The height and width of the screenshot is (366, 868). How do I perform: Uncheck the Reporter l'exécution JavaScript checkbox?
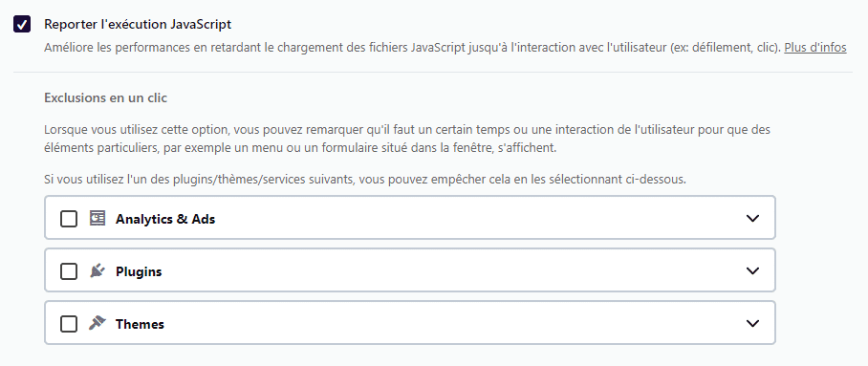coord(22,24)
